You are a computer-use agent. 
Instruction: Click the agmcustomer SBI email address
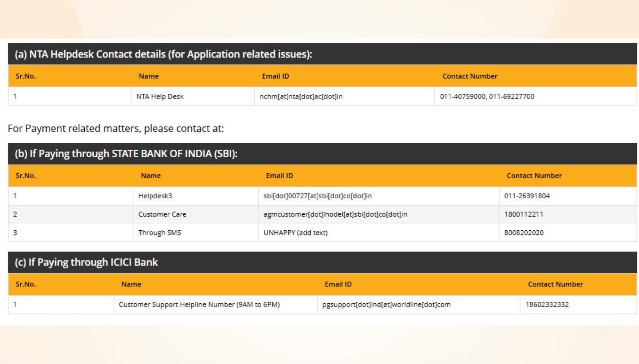(x=335, y=214)
